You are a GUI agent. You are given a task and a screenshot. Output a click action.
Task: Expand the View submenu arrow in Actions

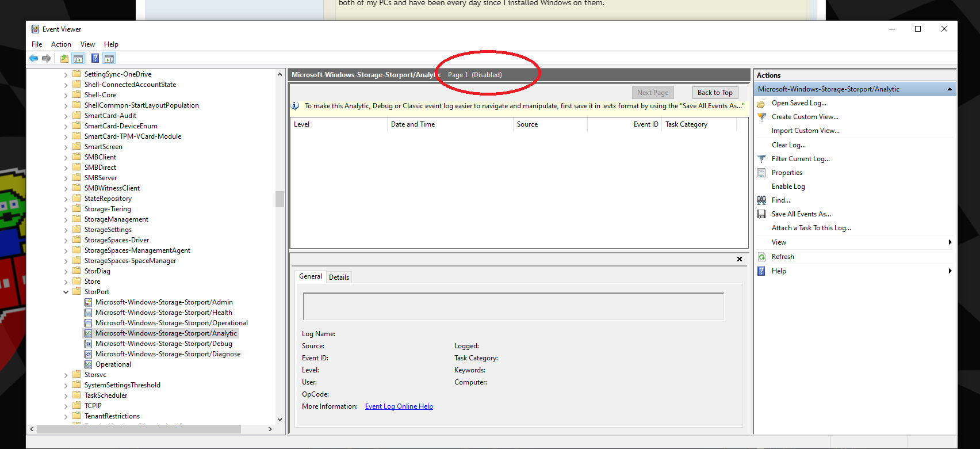tap(950, 242)
